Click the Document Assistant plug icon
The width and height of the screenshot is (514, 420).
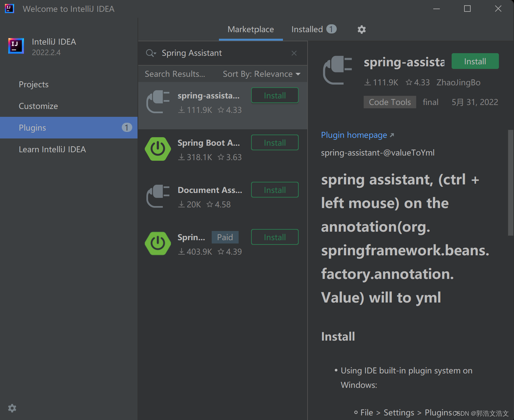[158, 196]
